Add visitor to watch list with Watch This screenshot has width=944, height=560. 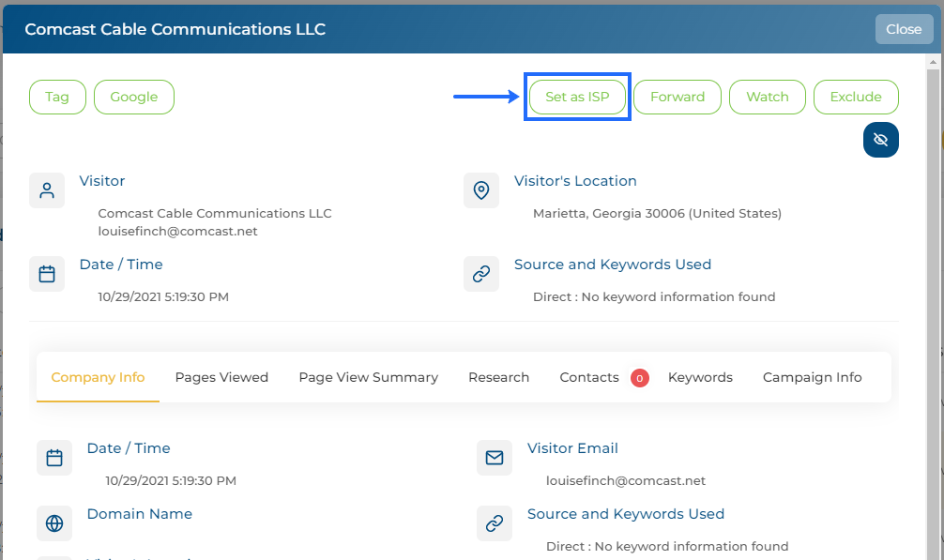tap(767, 97)
